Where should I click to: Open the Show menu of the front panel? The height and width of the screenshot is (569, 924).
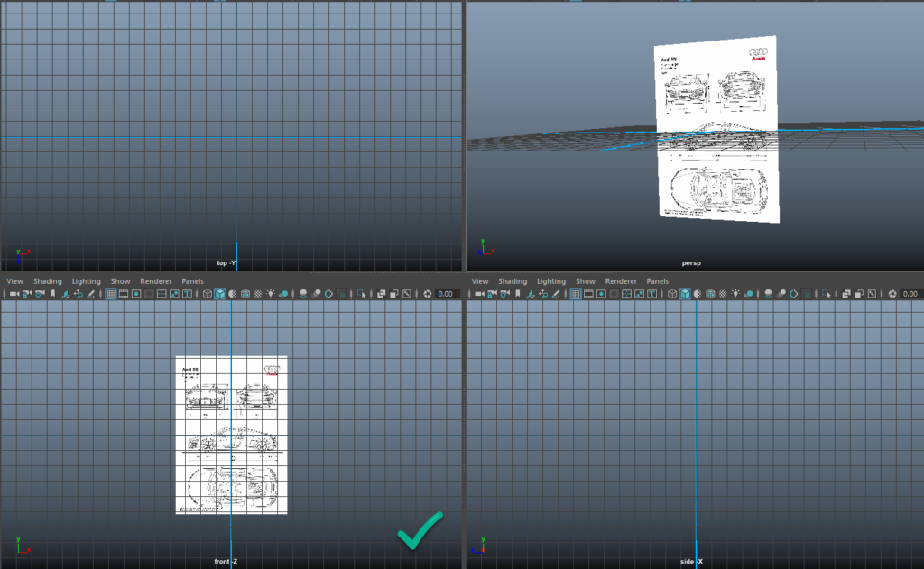120,281
